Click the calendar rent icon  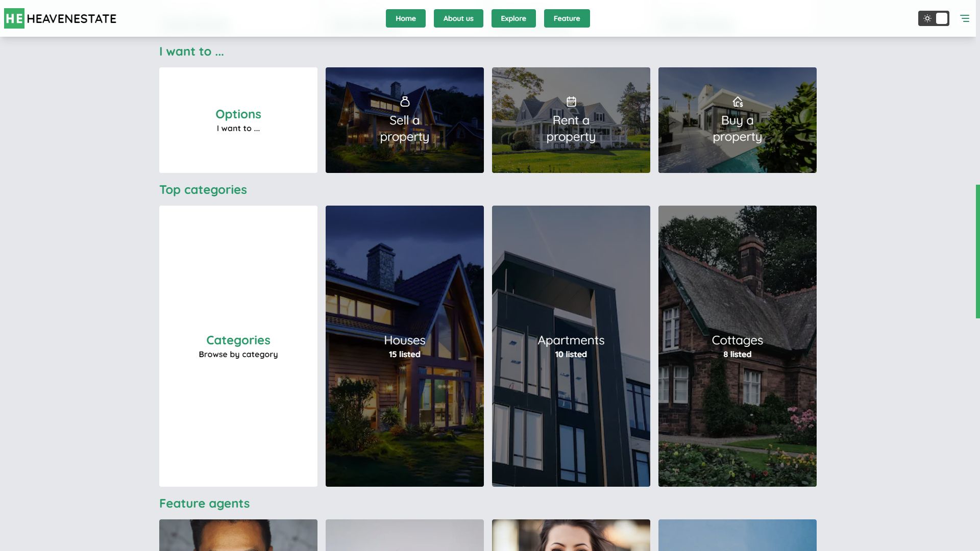click(x=571, y=102)
